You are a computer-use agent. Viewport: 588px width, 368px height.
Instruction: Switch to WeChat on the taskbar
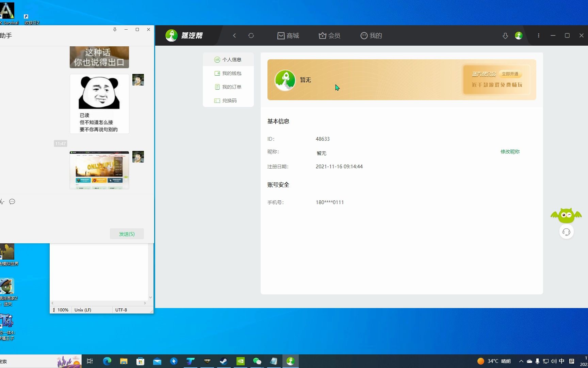257,361
